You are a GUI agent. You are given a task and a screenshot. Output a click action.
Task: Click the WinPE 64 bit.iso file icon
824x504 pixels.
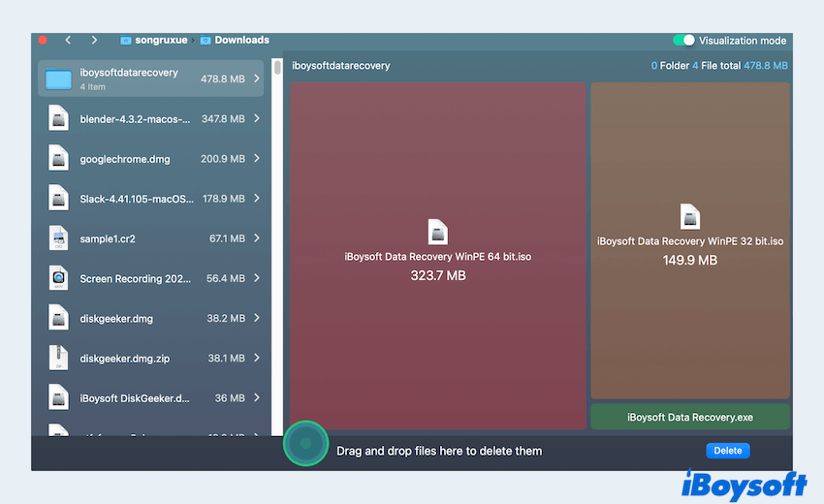pyautogui.click(x=438, y=233)
